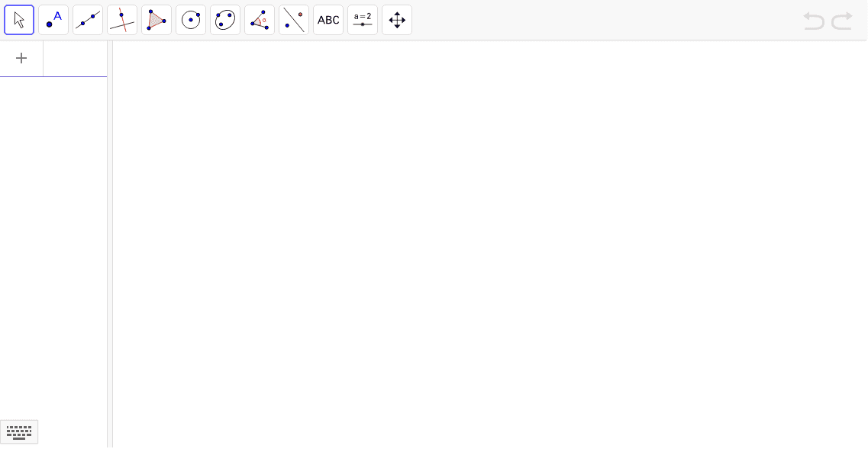
Task: Choose the Line through two points tool
Action: coord(88,20)
